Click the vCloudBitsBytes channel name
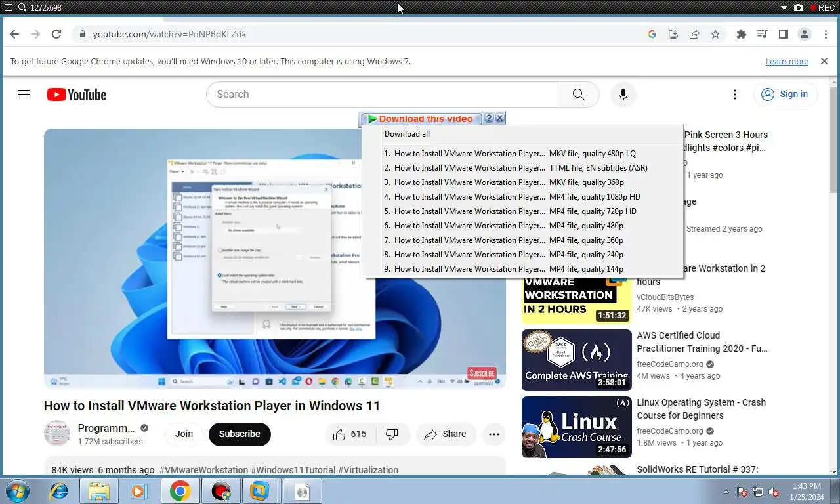Screen dimensions: 840x504 665,297
